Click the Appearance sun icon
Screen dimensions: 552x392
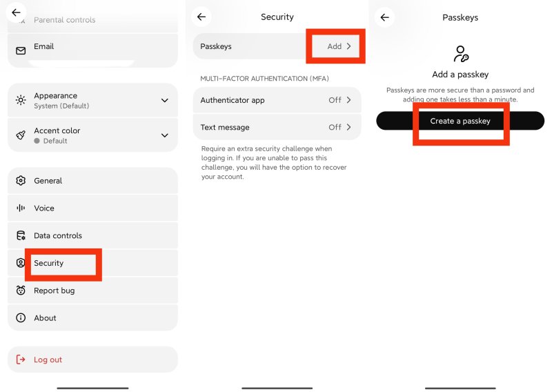[21, 100]
